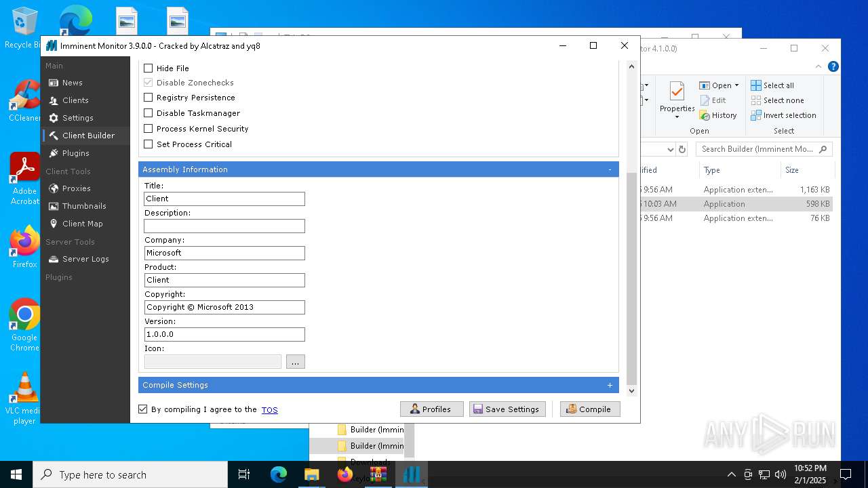This screenshot has height=488, width=868.
Task: Open the notification center icon
Action: (x=846, y=474)
